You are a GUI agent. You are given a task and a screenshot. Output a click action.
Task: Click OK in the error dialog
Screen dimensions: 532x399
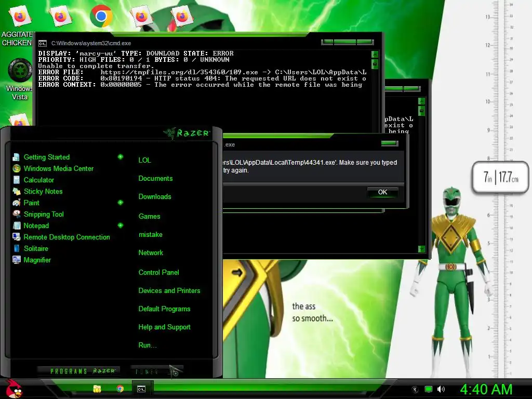(x=382, y=192)
